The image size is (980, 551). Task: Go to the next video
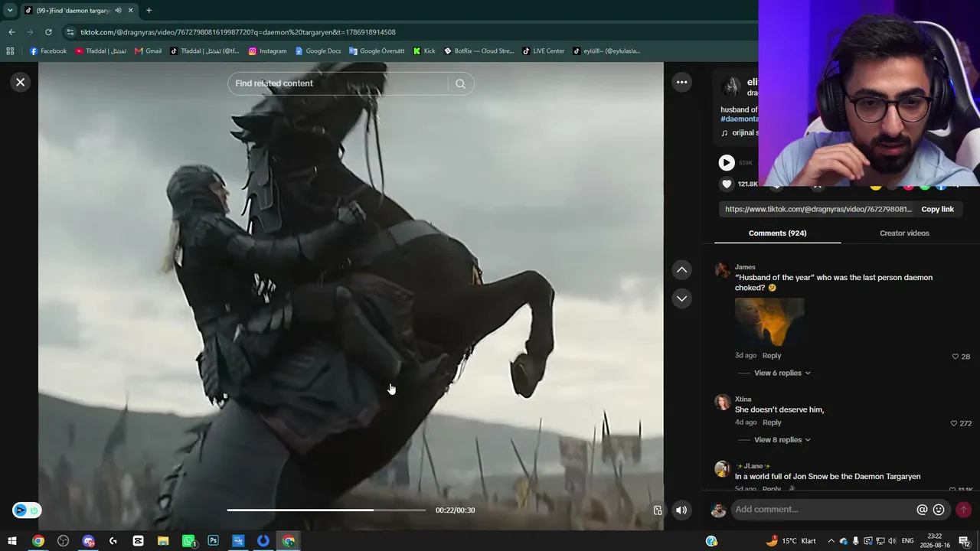[x=681, y=298]
